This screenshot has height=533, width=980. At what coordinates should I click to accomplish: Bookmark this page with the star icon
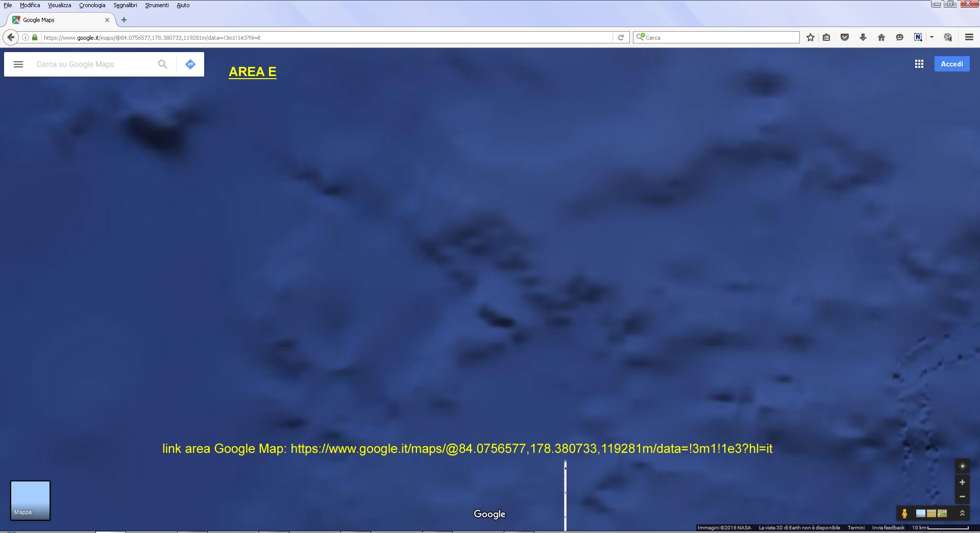[810, 37]
